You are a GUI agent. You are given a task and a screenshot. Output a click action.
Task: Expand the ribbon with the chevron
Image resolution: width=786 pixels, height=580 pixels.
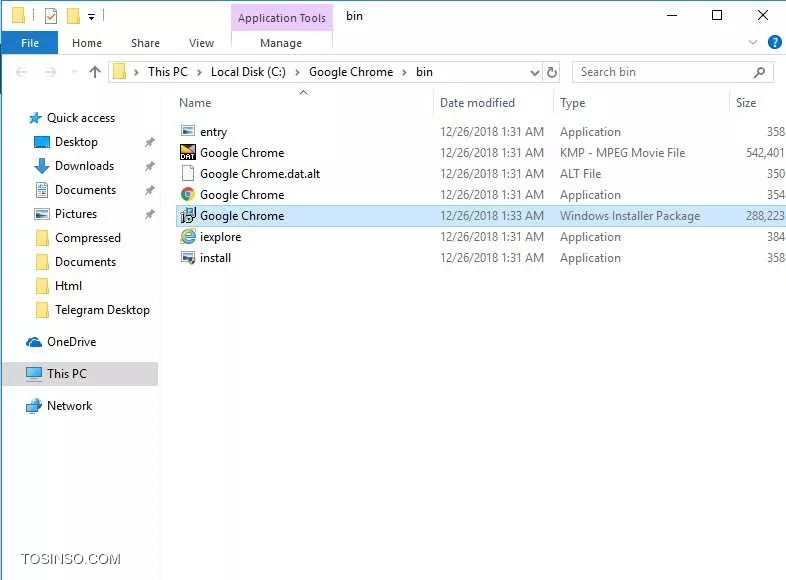tap(752, 42)
